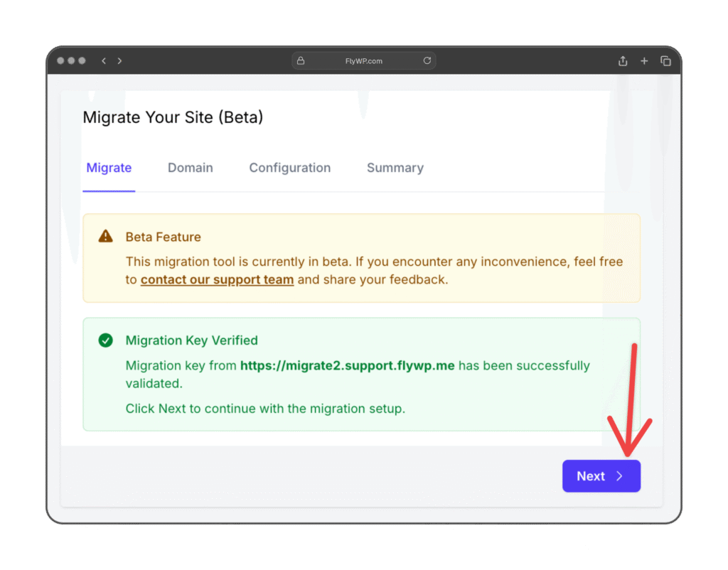Open the share icon in browser toolbar
This screenshot has height=570, width=728.
(x=623, y=61)
